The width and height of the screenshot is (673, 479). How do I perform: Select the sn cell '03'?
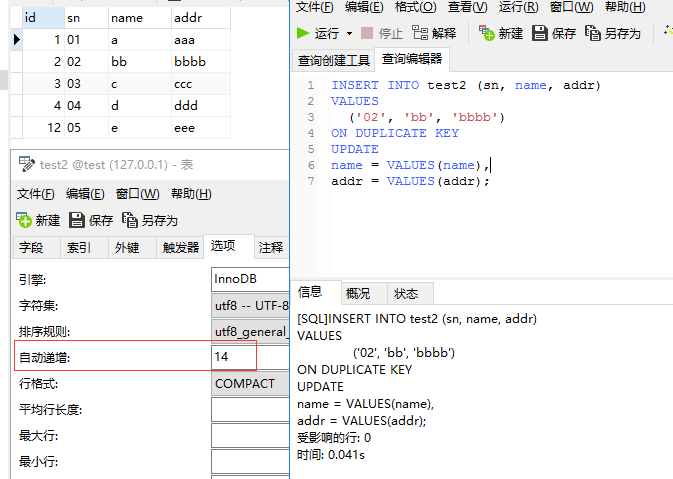pyautogui.click(x=86, y=84)
